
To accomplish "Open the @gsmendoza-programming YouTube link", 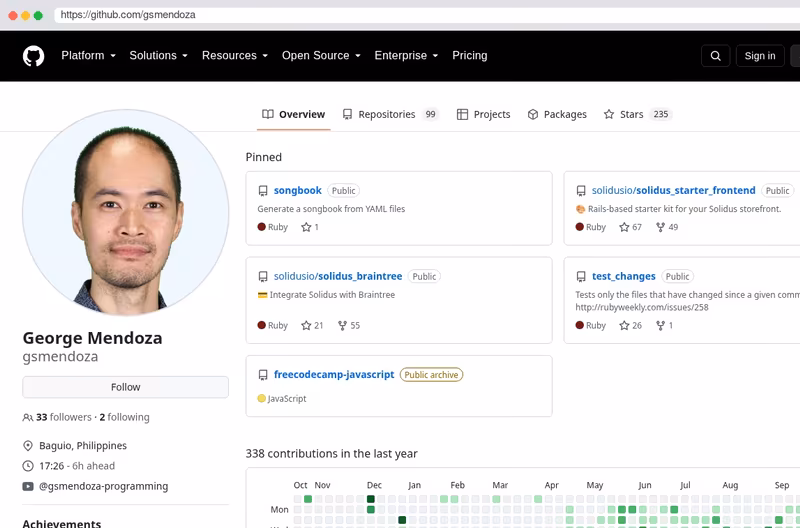I will point(104,486).
